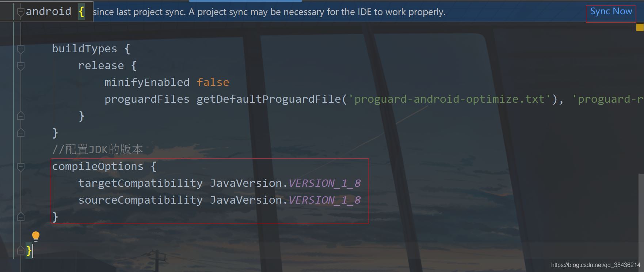Click the targetCompatibility property
Screen dimensions: 644x272
click(x=140, y=183)
